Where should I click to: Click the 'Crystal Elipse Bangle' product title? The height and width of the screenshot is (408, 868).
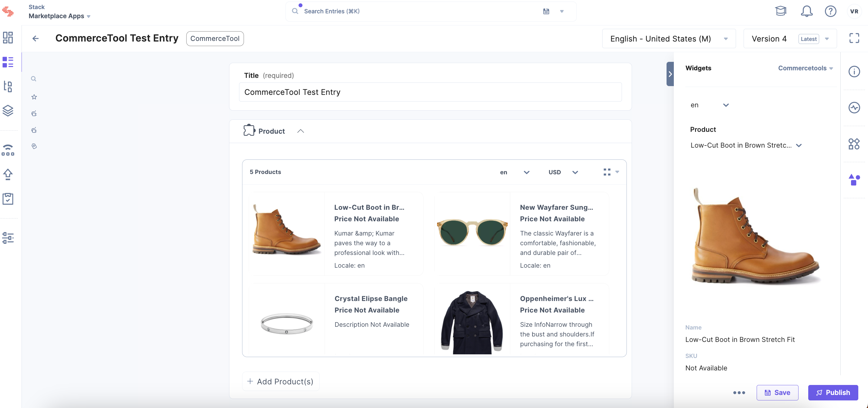[371, 299]
